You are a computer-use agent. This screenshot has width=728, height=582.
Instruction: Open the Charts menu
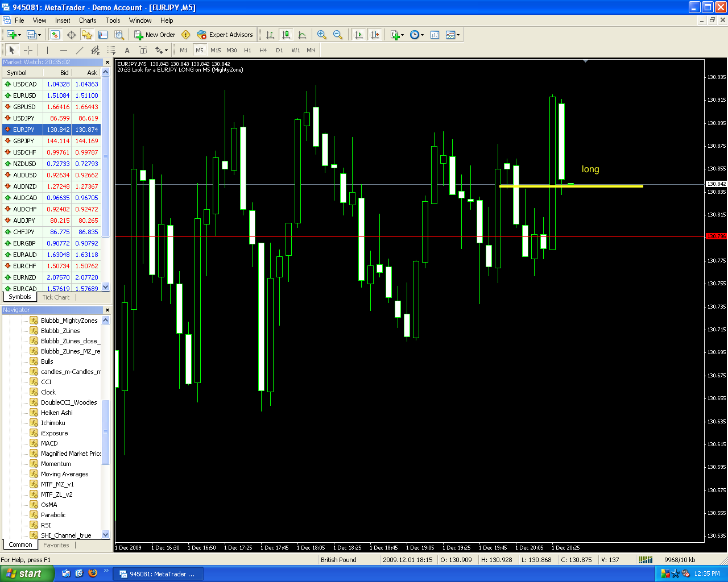(88, 20)
